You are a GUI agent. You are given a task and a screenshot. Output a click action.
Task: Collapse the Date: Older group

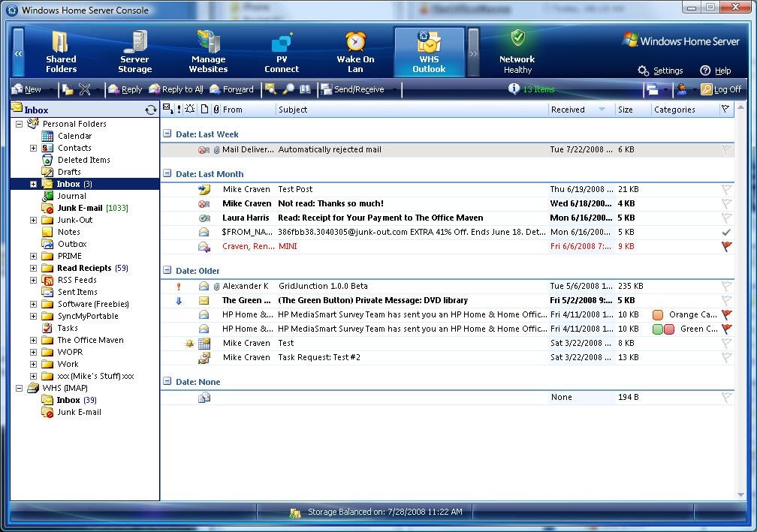(167, 270)
